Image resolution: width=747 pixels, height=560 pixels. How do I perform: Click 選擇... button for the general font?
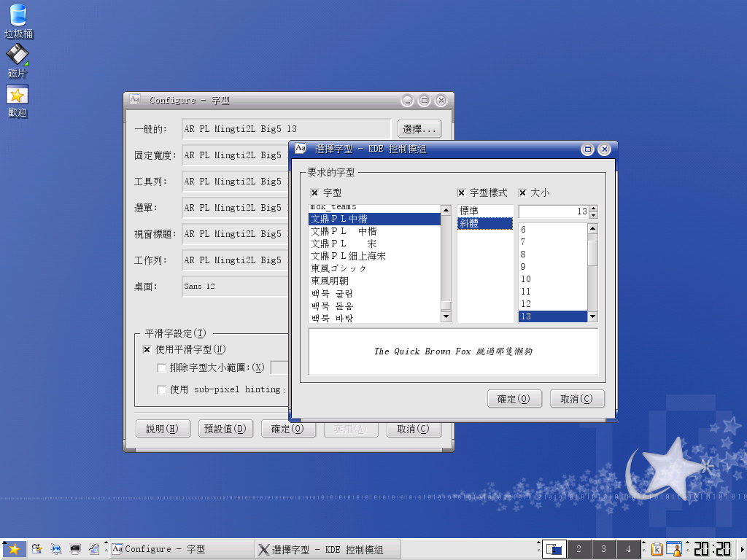[x=420, y=129]
